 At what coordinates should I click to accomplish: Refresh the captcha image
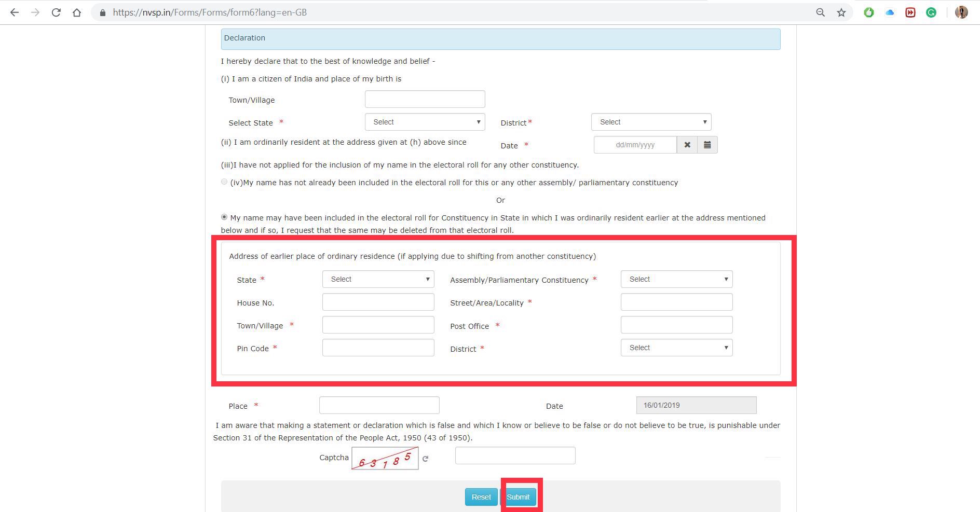[425, 459]
